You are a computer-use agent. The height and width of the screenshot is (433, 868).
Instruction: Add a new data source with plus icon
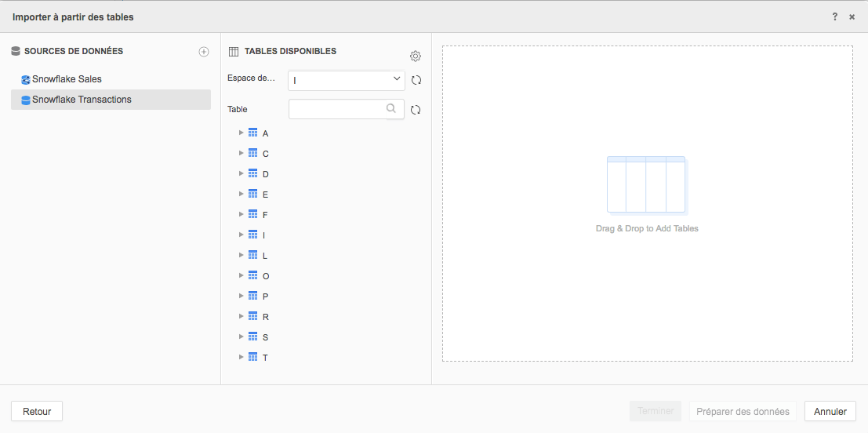coord(204,52)
